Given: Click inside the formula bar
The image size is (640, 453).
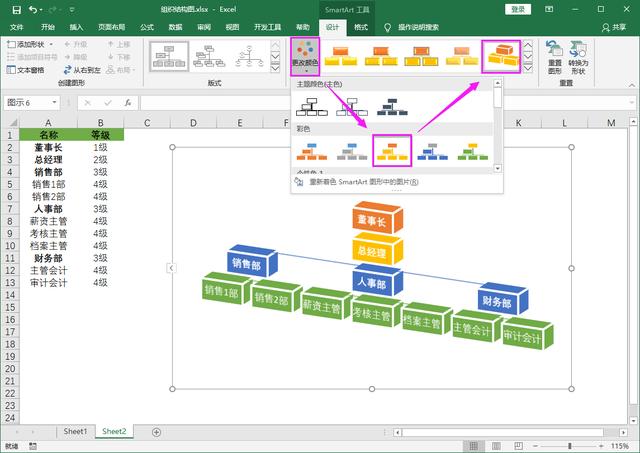Looking at the screenshot, I should (x=384, y=102).
